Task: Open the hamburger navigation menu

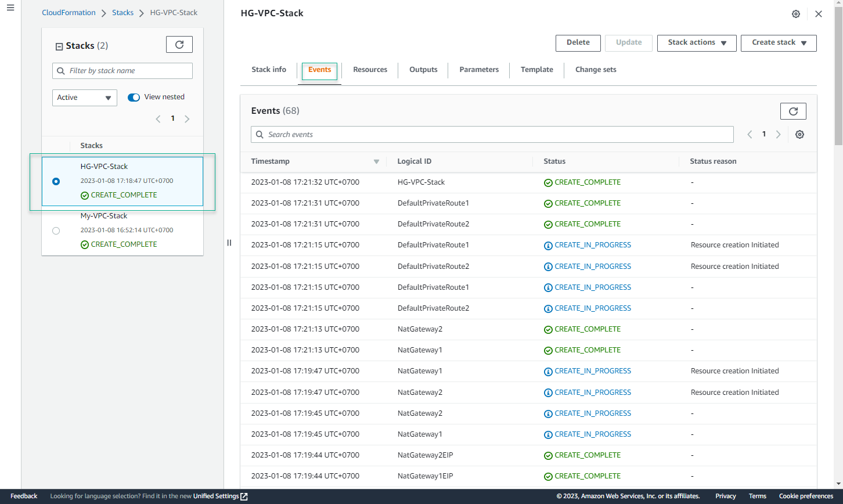Action: [x=10, y=8]
